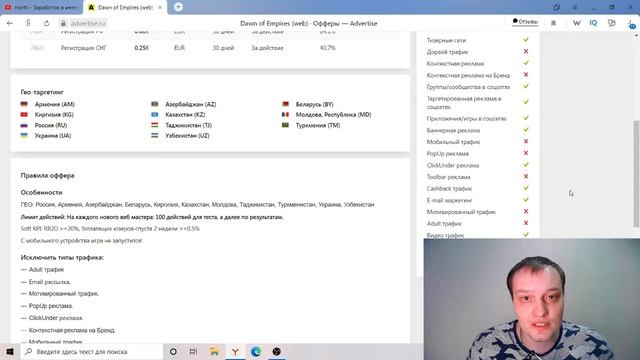Viewport: 640px width, 360px height.
Task: Click the page vertical scrollbar thumb
Action: pyautogui.click(x=636, y=173)
